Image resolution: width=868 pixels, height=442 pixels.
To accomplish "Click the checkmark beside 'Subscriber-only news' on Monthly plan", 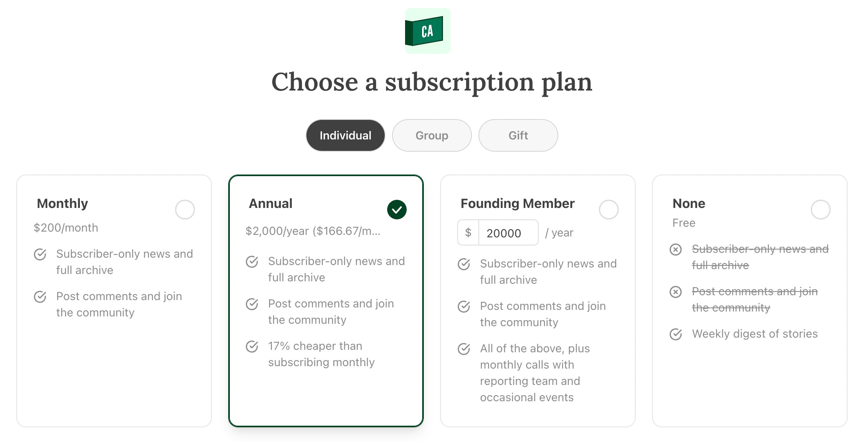I will [40, 254].
